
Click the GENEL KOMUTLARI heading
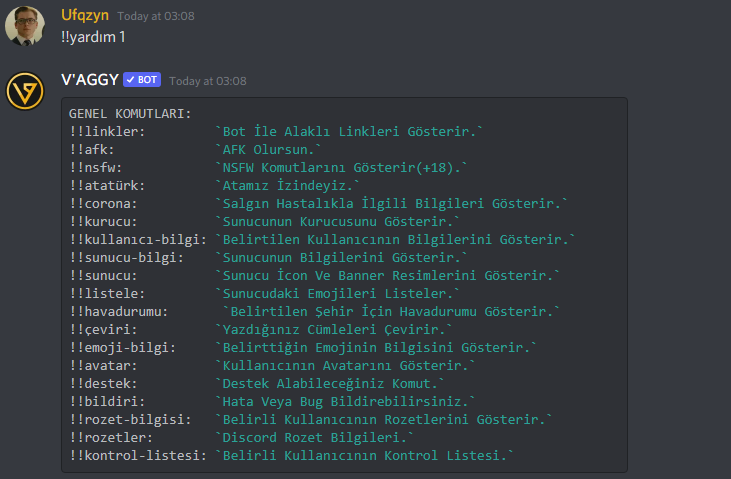[x=130, y=113]
